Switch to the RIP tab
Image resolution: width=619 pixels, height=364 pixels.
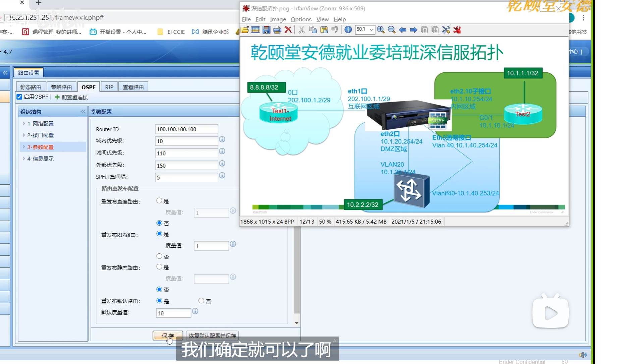(x=109, y=87)
